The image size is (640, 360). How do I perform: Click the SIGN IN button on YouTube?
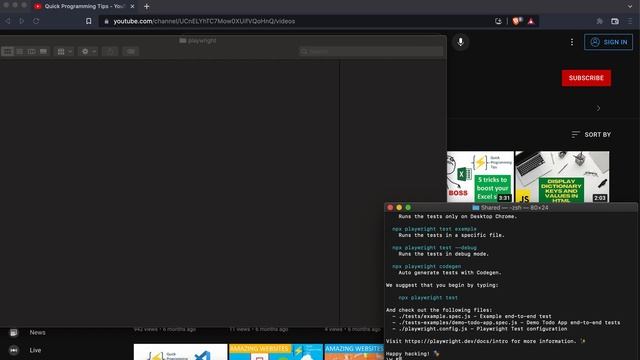click(609, 42)
